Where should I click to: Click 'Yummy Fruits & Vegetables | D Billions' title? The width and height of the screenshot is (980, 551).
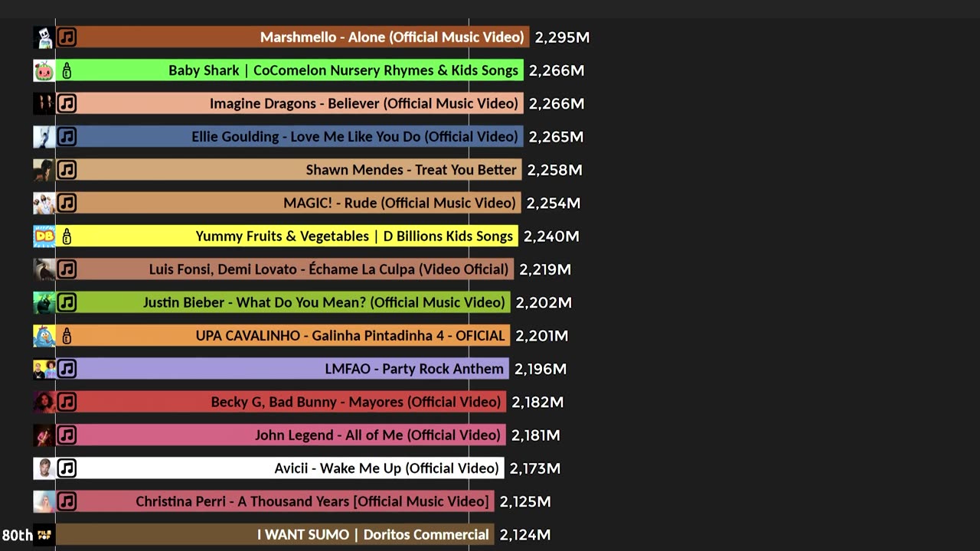(x=354, y=236)
